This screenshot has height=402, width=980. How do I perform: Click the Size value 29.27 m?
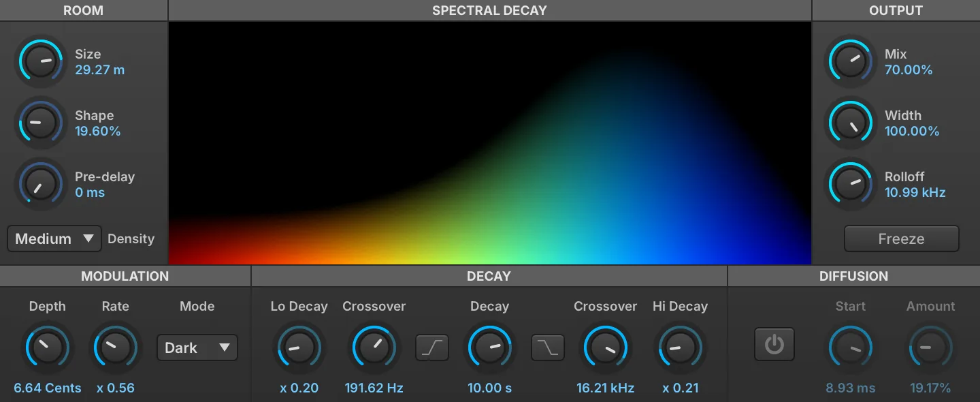pos(100,69)
